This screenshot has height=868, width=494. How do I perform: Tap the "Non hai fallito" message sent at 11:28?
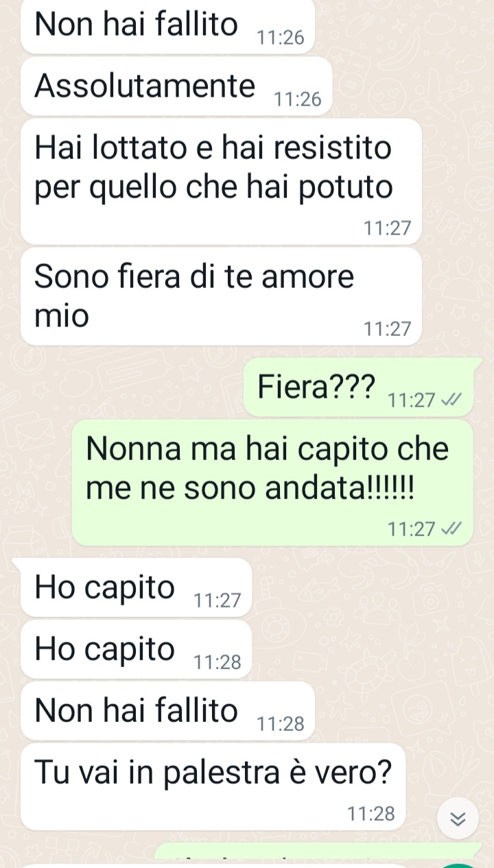click(167, 710)
